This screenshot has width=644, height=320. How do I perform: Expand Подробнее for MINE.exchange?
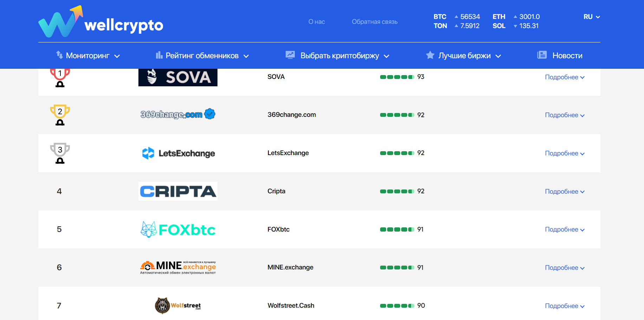565,268
